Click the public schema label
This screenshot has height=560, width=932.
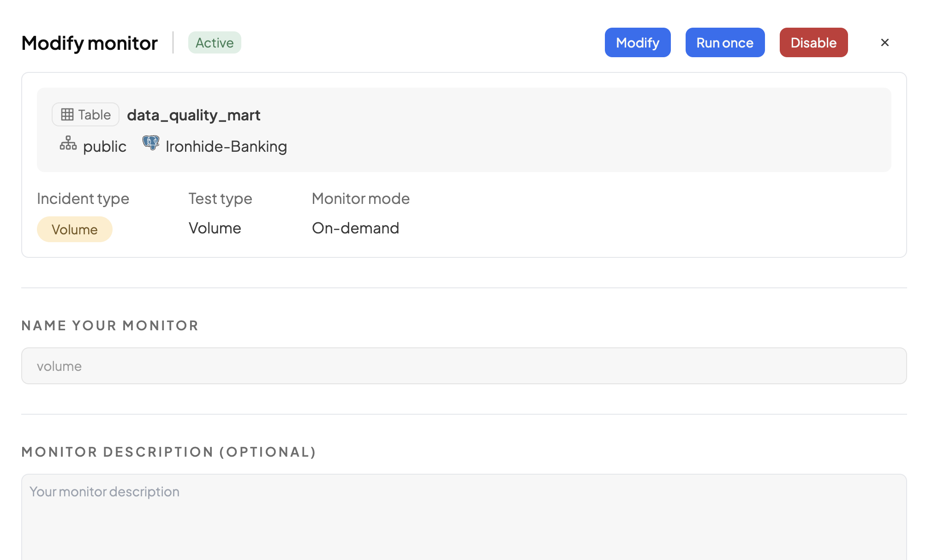(x=104, y=147)
